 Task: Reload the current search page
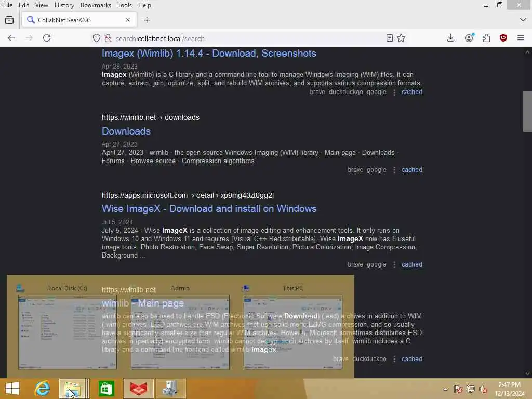pyautogui.click(x=47, y=38)
